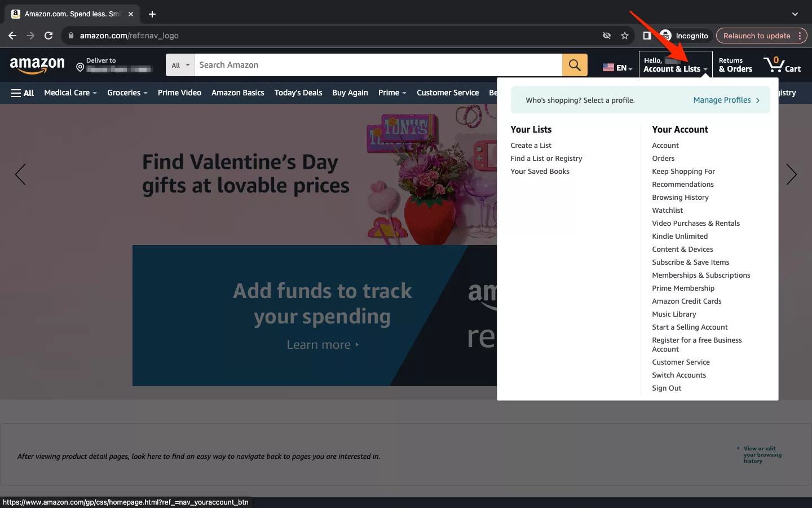Open Prime Membership
Viewport: 812px width, 508px height.
(x=683, y=288)
